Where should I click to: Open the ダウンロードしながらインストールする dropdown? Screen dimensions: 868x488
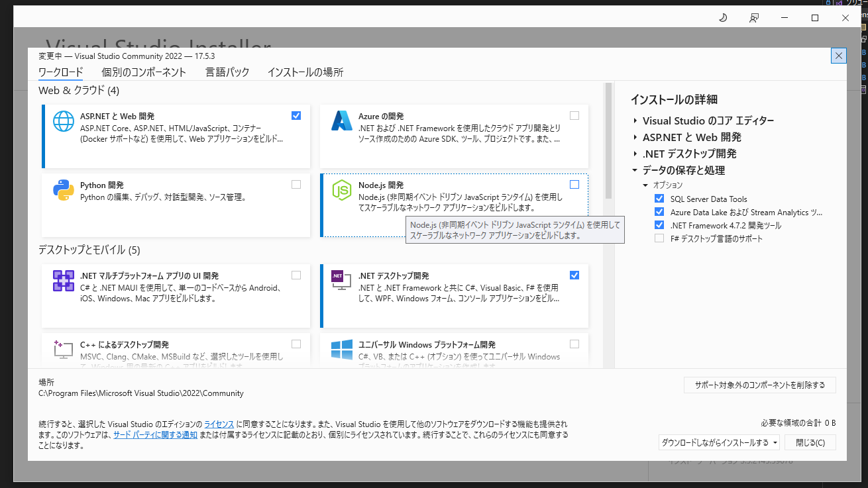click(720, 442)
